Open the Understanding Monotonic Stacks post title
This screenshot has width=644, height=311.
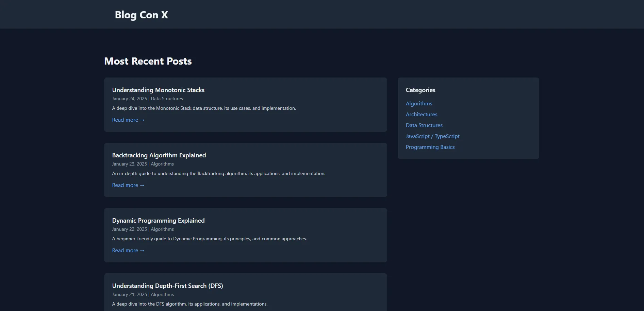tap(158, 90)
